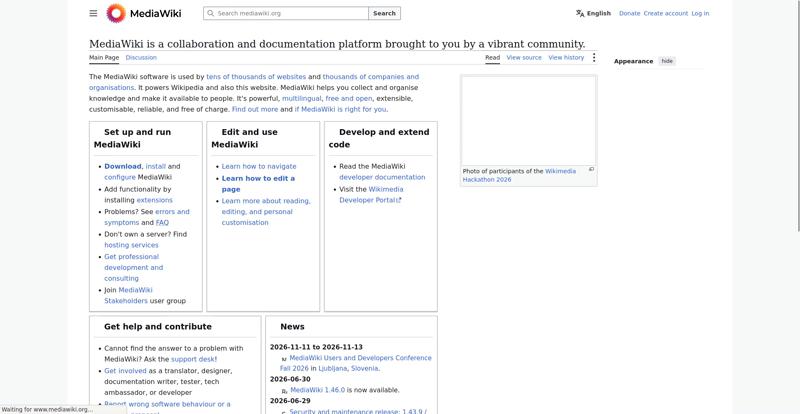Click Log in
The image size is (800, 414).
(x=700, y=13)
